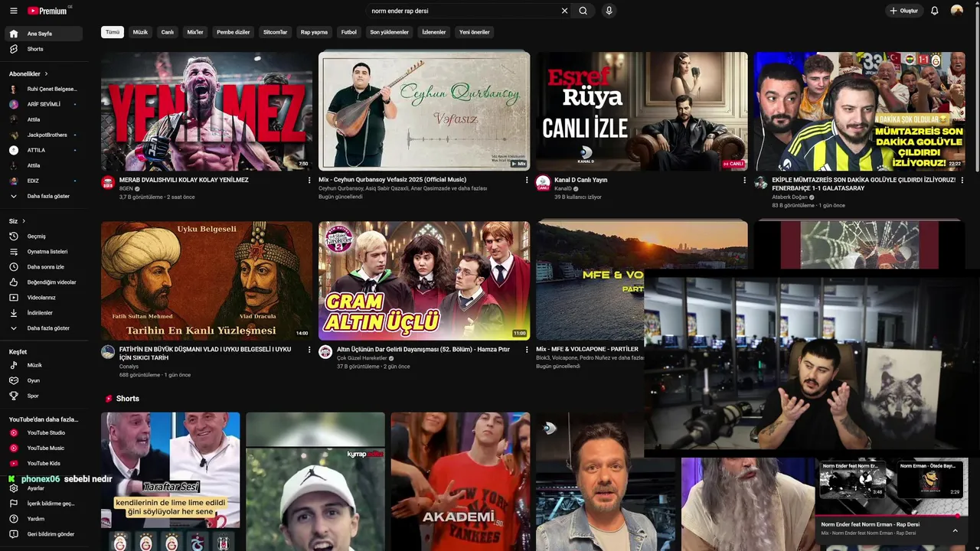Image resolution: width=980 pixels, height=551 pixels.
Task: Open İçerik bildirme geçmişi
Action: tap(44, 504)
